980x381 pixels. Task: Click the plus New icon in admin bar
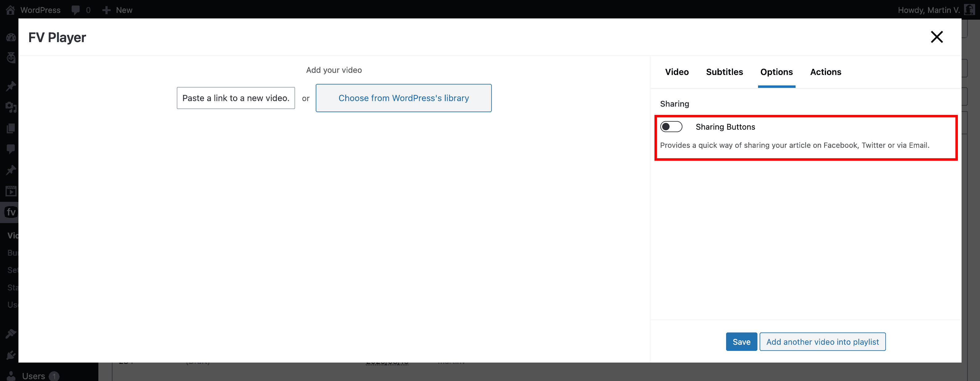(107, 10)
